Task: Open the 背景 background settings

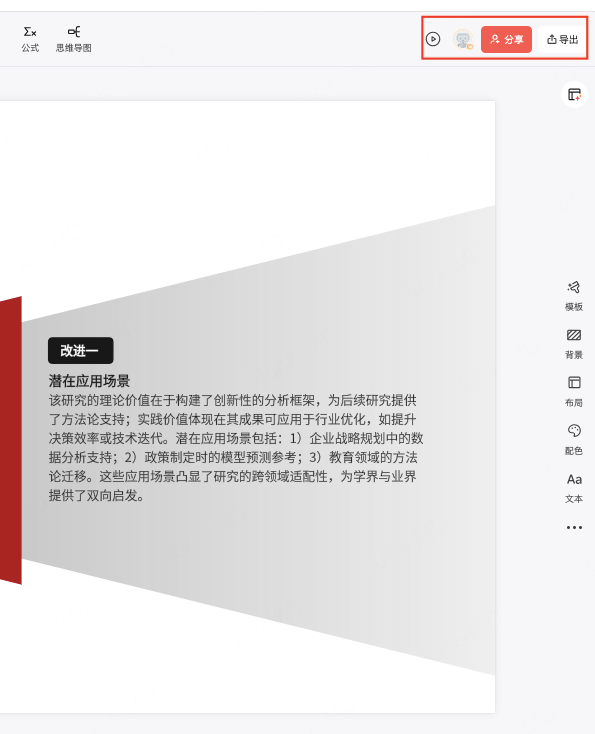Action: [574, 344]
